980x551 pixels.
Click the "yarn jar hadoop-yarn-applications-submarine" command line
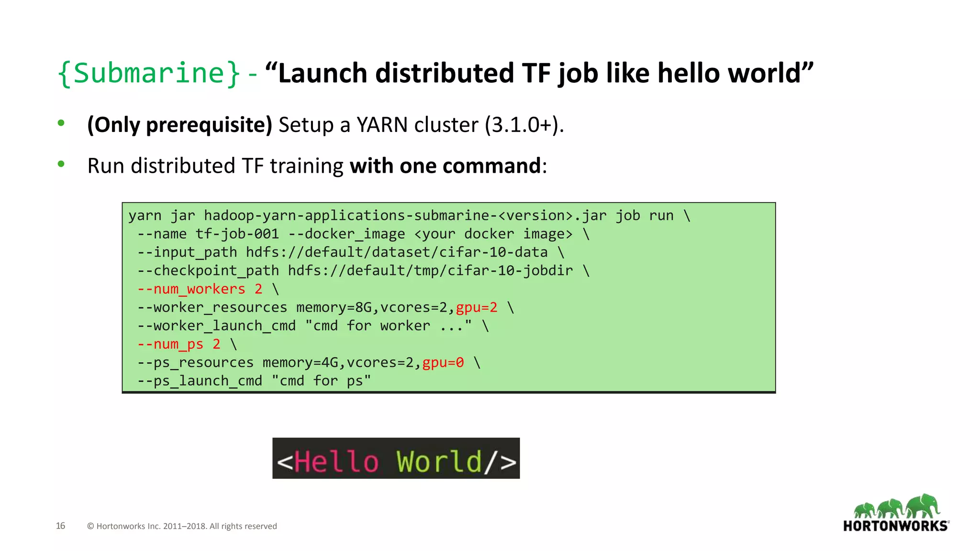(410, 216)
